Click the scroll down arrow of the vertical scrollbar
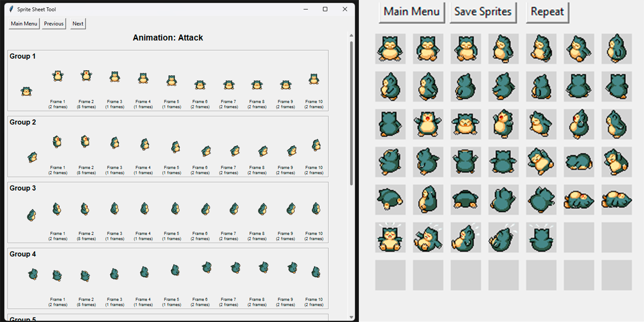644x322 pixels. 351,317
